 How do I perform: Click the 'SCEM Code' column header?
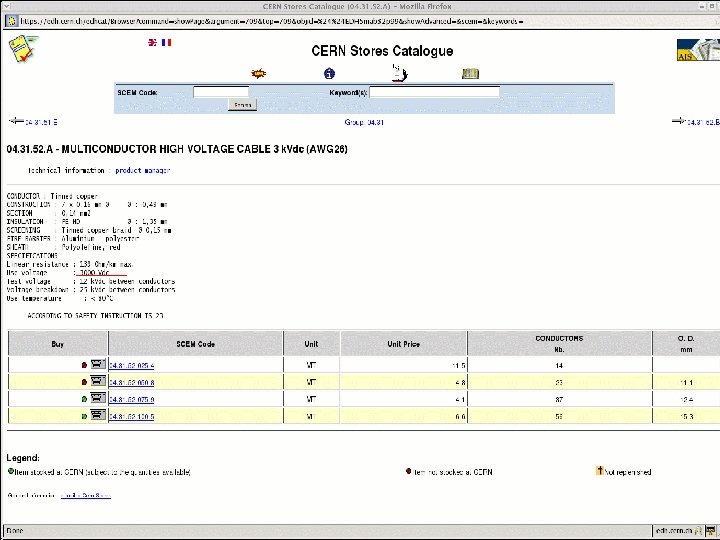pyautogui.click(x=196, y=343)
